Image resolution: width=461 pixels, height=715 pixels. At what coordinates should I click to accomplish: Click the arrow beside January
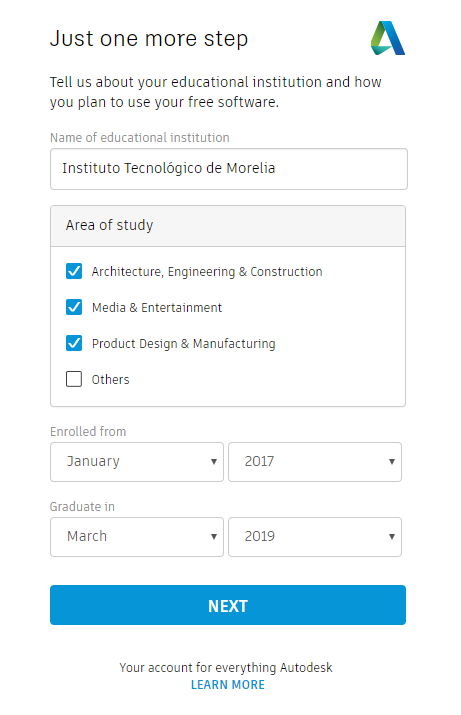click(213, 461)
